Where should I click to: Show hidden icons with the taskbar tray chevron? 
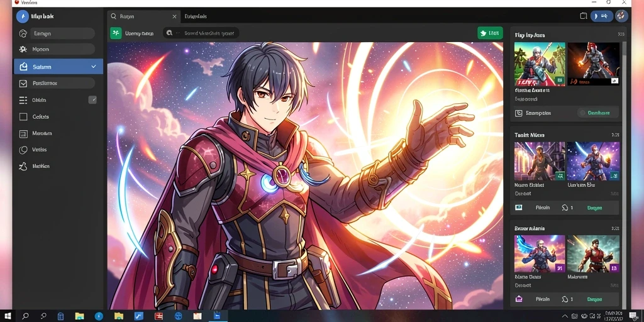coord(565,316)
